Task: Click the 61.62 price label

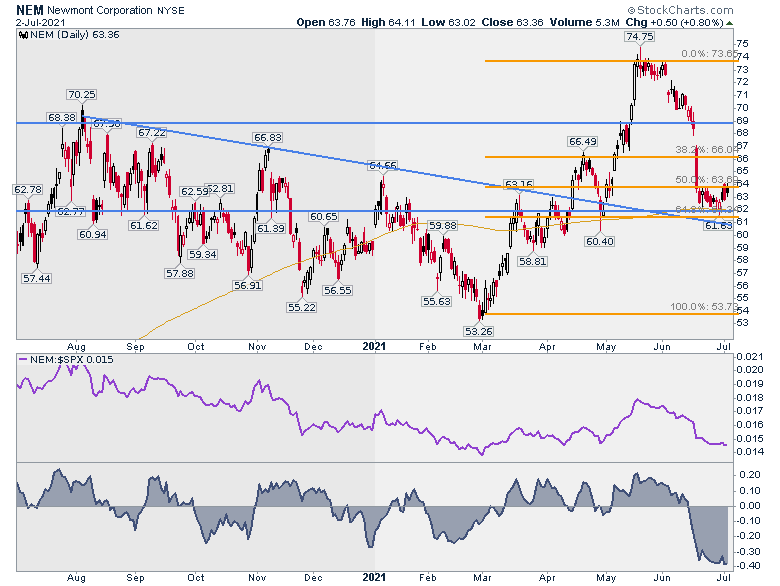Action: tap(143, 225)
